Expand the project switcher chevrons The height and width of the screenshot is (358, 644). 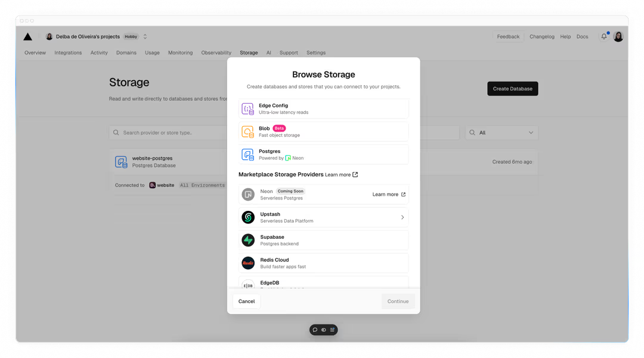145,36
